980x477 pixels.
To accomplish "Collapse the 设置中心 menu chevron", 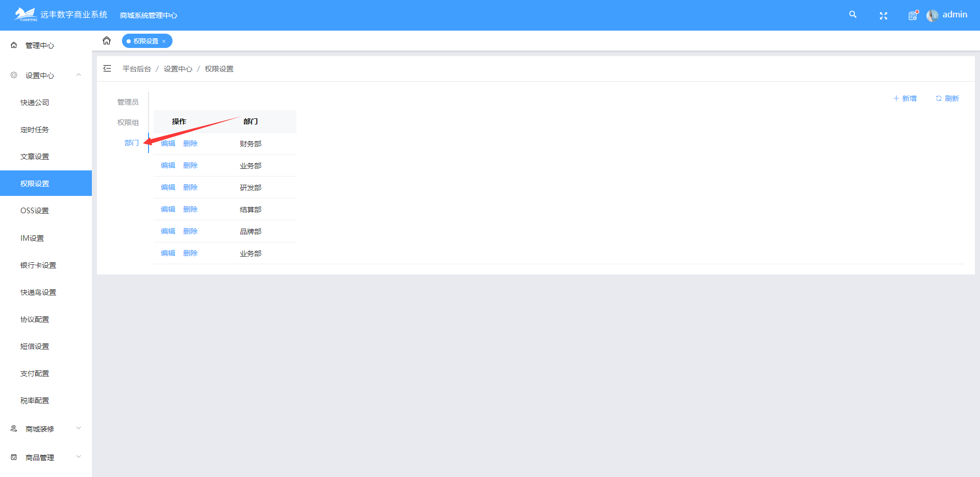I will (79, 75).
